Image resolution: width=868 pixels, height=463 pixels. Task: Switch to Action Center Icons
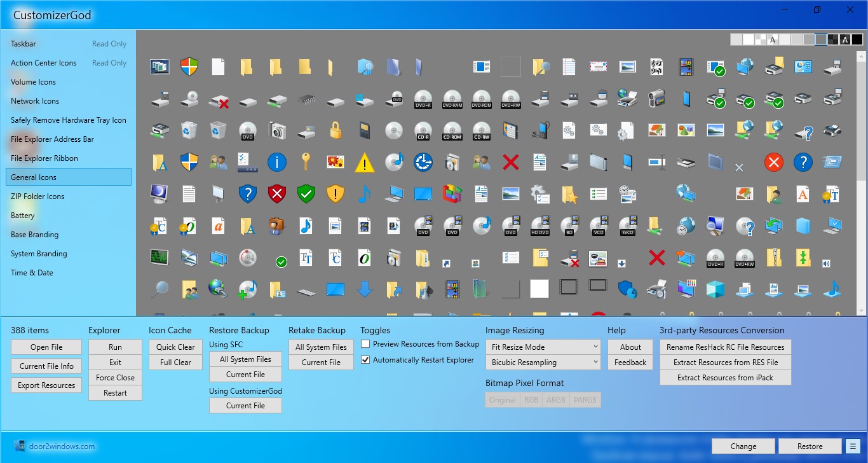[69, 63]
